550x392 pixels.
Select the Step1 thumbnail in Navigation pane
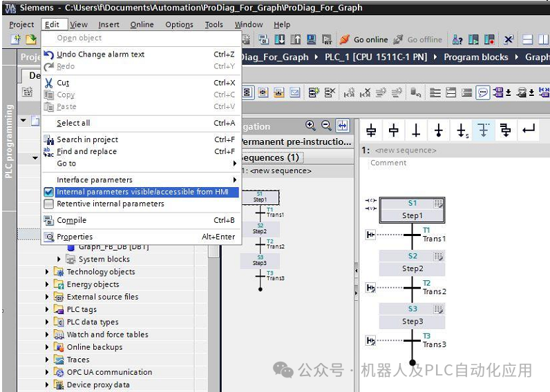coord(260,197)
